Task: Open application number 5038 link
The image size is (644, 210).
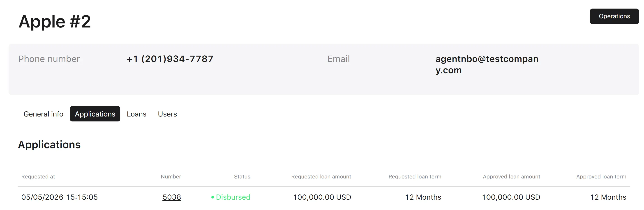Action: [172, 197]
